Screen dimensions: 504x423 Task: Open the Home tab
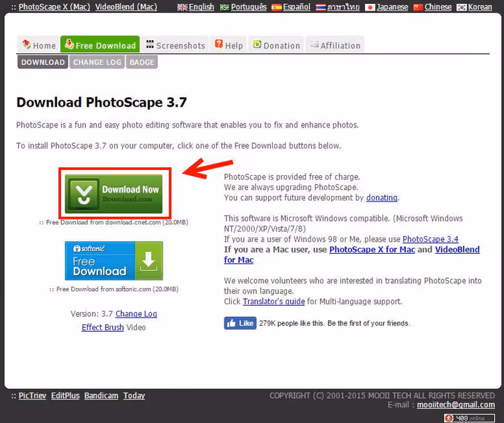(x=38, y=44)
